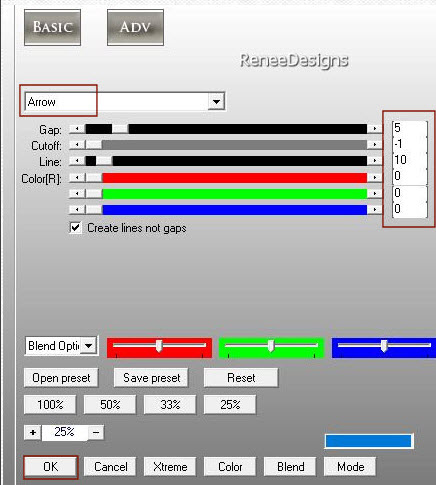Click the Open preset button

[x=61, y=378]
